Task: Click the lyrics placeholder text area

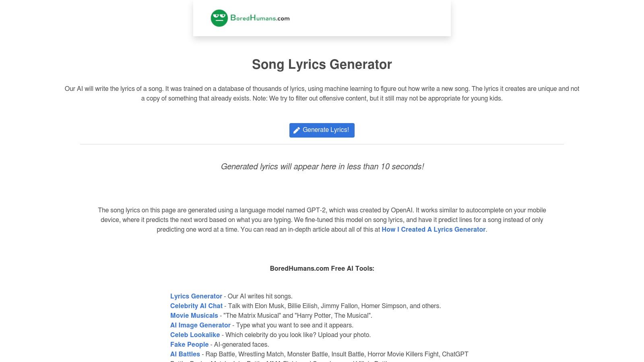Action: tap(322, 166)
